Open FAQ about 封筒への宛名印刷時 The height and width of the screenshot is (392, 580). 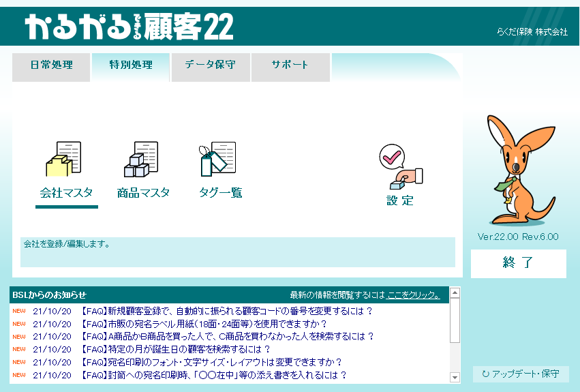(213, 375)
